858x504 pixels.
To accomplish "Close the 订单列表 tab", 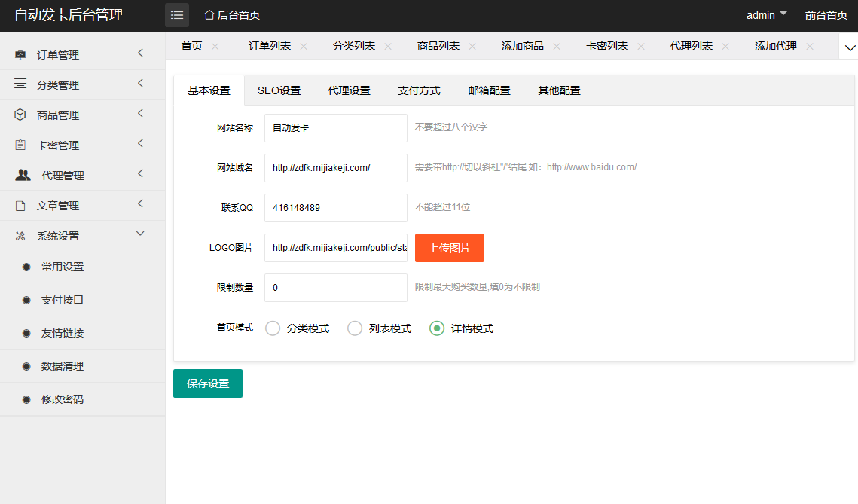I will pyautogui.click(x=304, y=46).
